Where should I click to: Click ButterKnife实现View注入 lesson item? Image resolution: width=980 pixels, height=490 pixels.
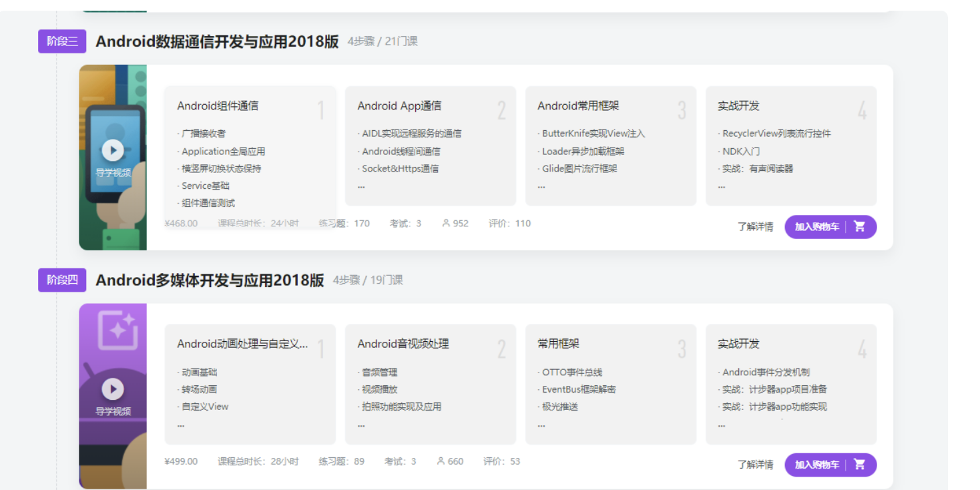pyautogui.click(x=591, y=134)
